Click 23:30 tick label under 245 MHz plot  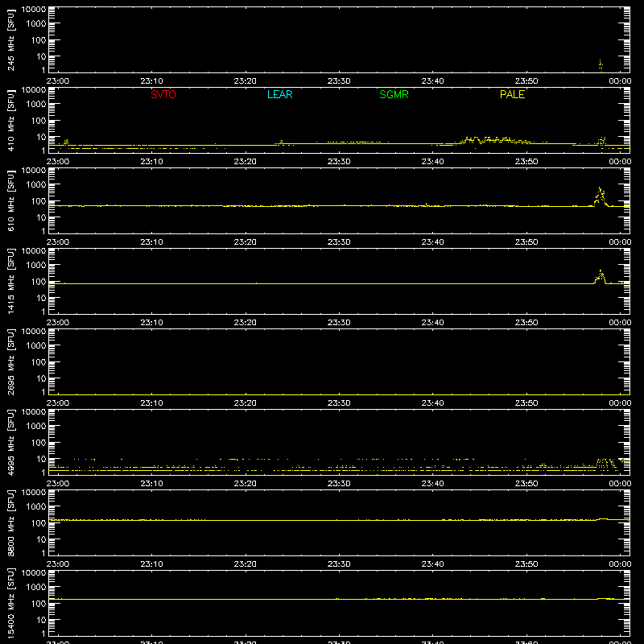339,81
